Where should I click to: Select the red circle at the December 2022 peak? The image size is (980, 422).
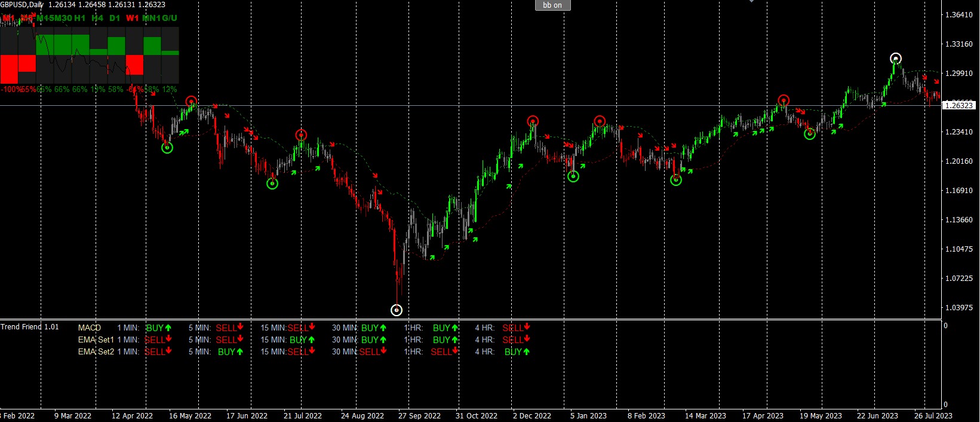tap(533, 121)
